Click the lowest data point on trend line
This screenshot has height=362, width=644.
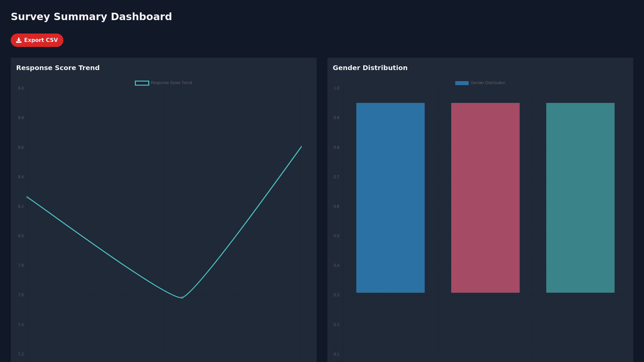[x=182, y=297]
